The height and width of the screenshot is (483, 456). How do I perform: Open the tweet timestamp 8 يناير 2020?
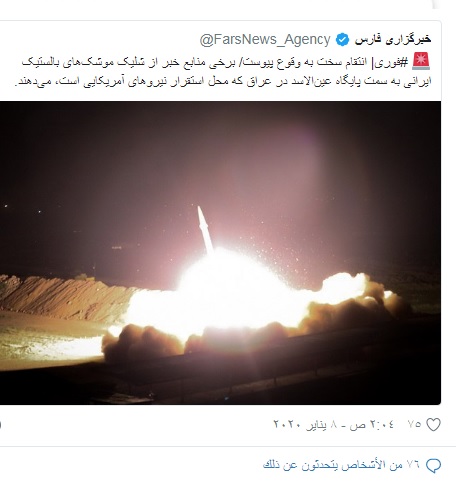[333, 424]
